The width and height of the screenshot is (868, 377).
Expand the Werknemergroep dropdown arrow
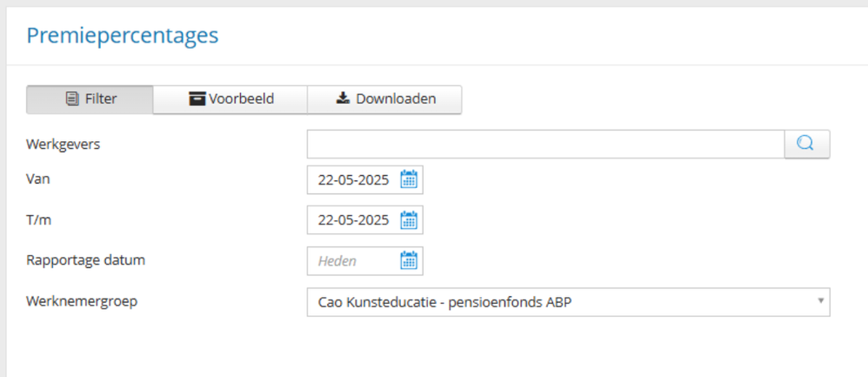(x=820, y=300)
